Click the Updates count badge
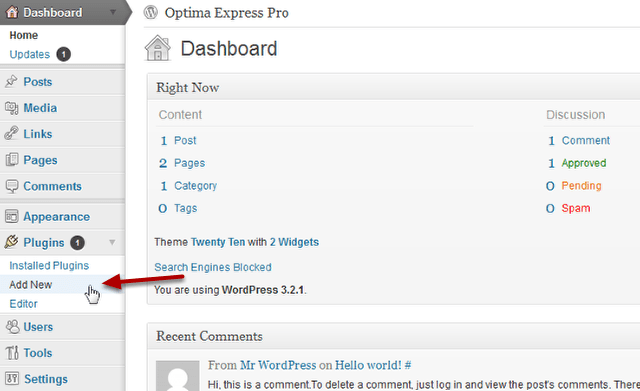The image size is (640, 391). 63,54
